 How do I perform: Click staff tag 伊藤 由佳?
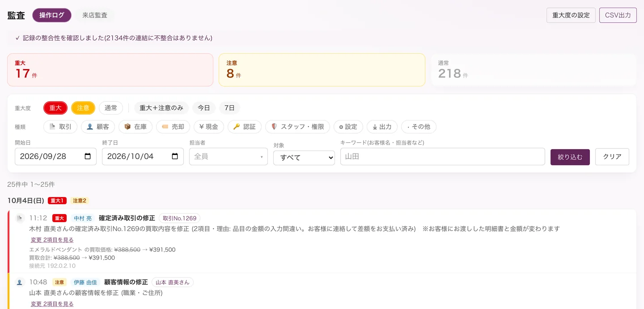point(85,282)
